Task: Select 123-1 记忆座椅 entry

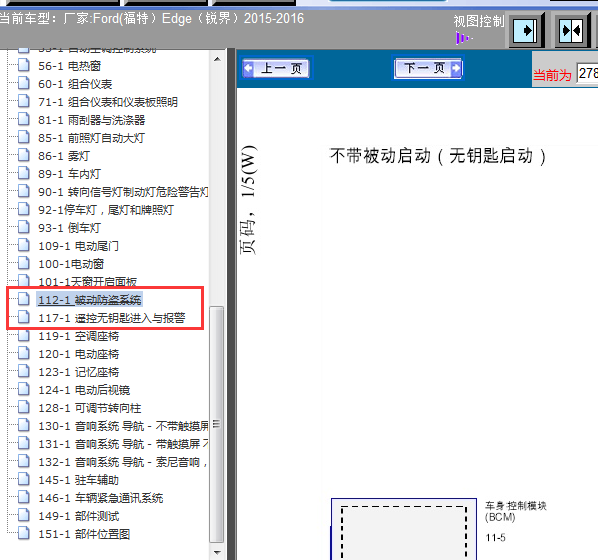Action: 79,372
